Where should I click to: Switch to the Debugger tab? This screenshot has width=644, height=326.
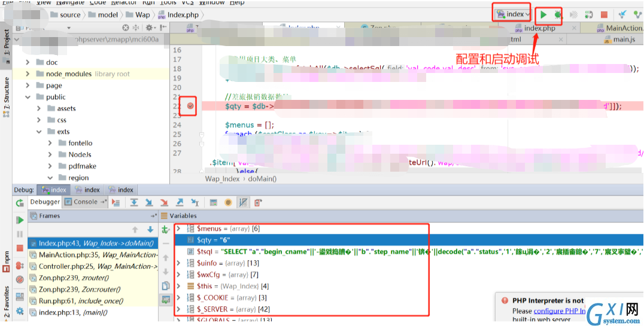pos(45,202)
